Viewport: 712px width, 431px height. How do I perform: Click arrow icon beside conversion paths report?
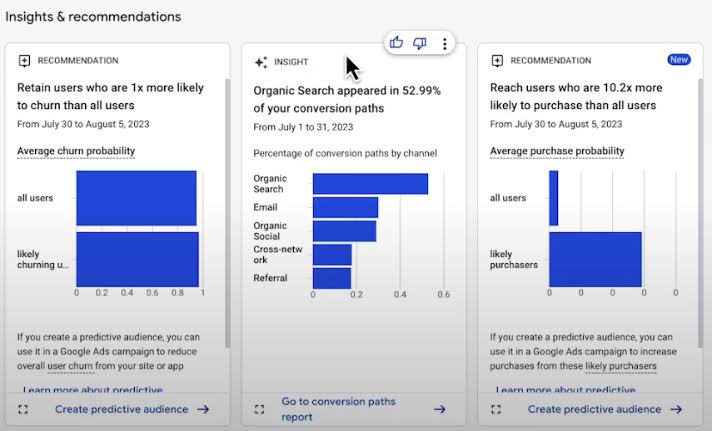pos(439,409)
